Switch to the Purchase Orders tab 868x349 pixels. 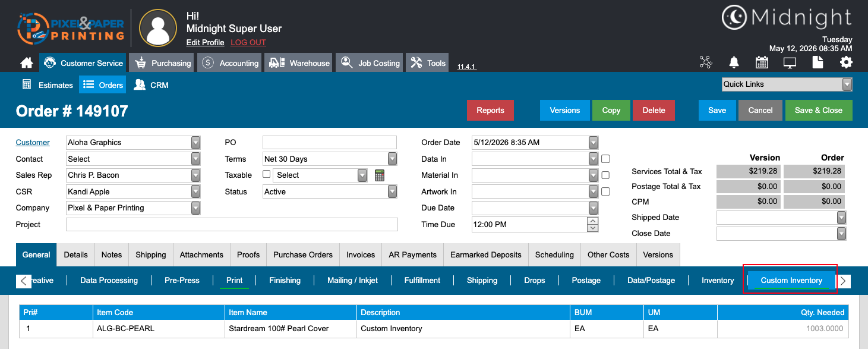tap(303, 254)
